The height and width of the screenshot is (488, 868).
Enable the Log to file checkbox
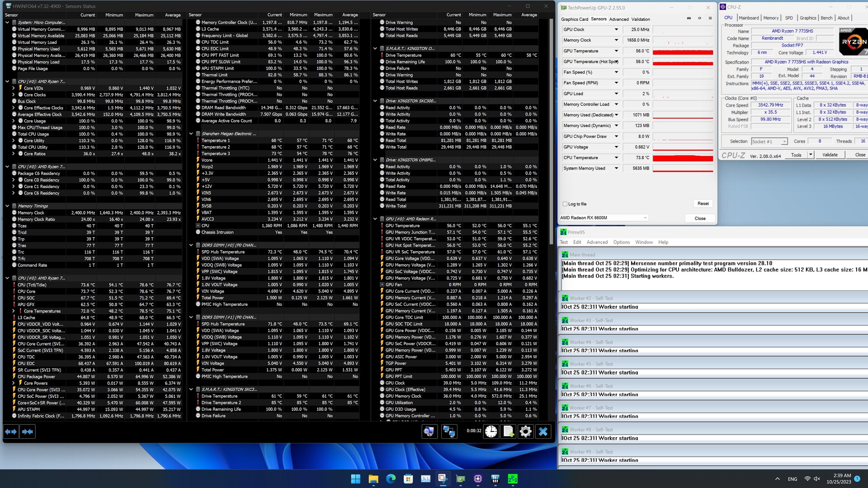click(x=565, y=204)
